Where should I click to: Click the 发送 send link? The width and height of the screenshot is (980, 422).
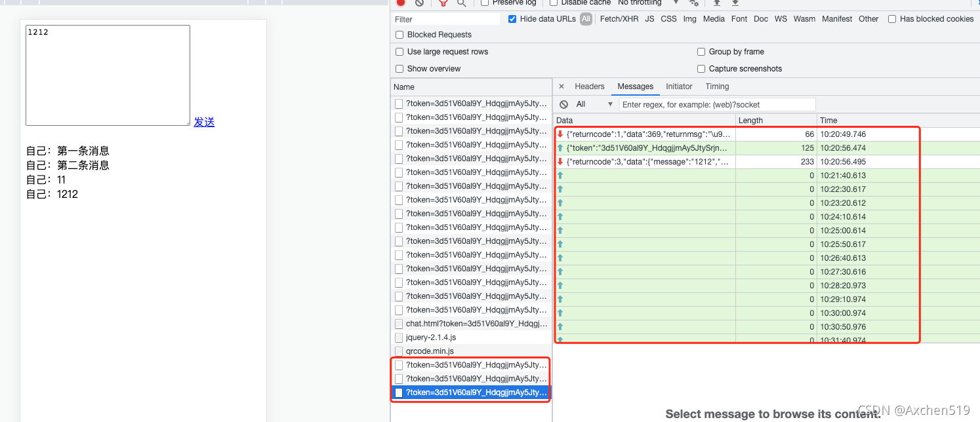[204, 122]
